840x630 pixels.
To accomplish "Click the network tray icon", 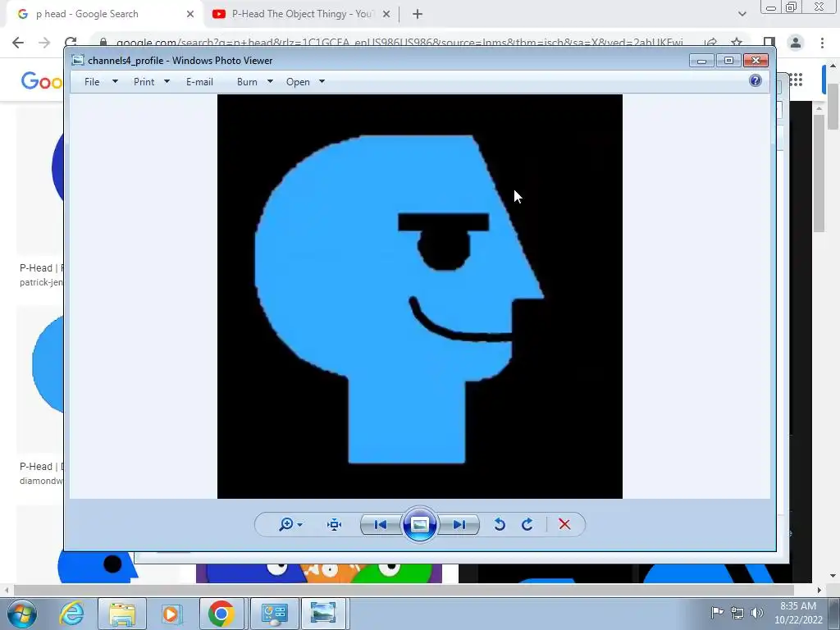I will click(737, 612).
